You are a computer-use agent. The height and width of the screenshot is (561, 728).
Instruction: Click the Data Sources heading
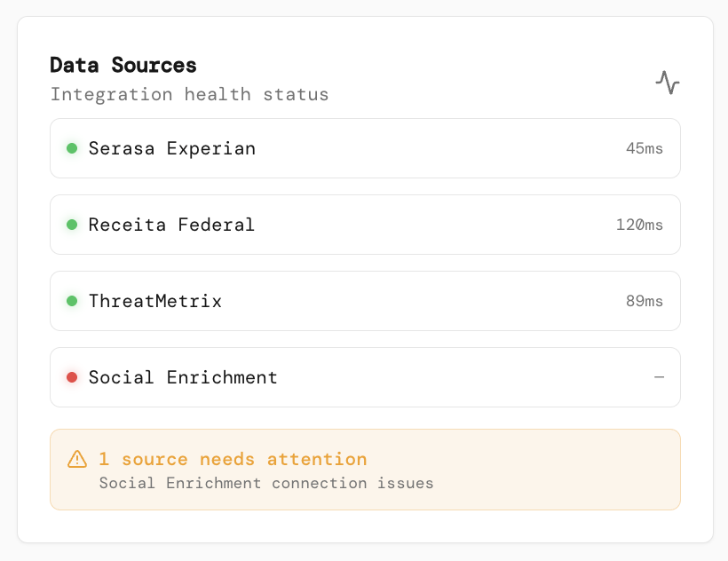pos(123,65)
